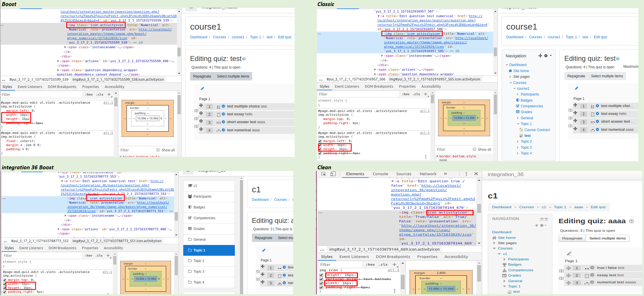The image size is (644, 296).
Task: Uncheck margin-left property in Classic styles
Action: tap(320, 141)
